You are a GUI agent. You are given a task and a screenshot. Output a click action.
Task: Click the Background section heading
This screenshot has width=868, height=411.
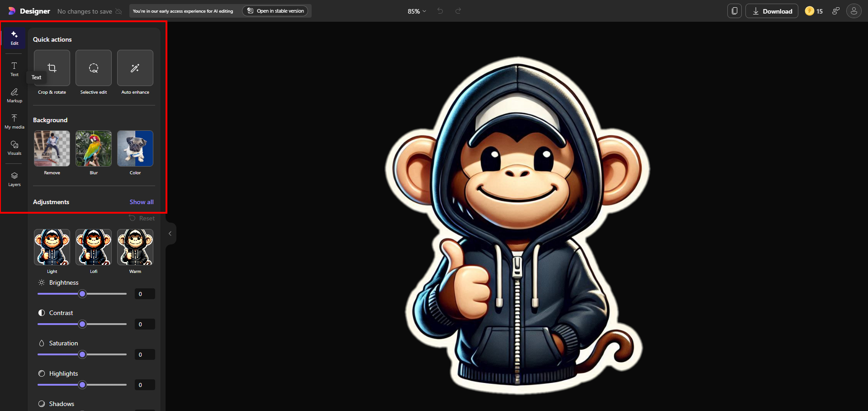pos(50,120)
